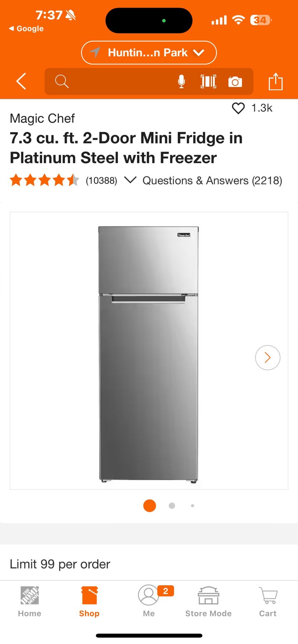This screenshot has height=644, width=298.
Task: Switch to Store Mode tab
Action: (x=208, y=602)
